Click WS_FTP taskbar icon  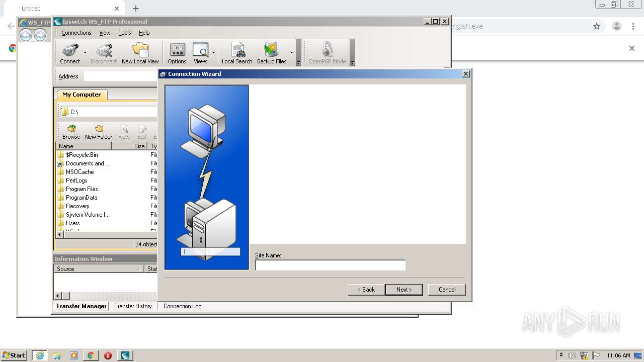(x=125, y=355)
